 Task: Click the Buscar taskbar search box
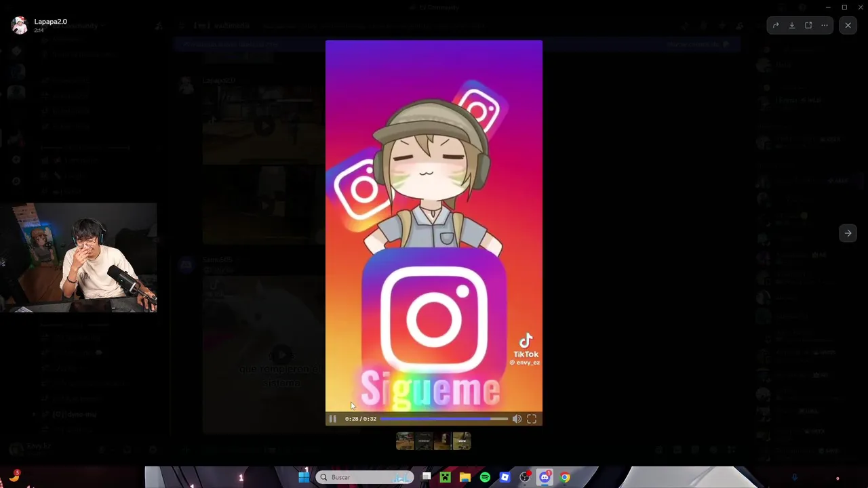(x=365, y=477)
